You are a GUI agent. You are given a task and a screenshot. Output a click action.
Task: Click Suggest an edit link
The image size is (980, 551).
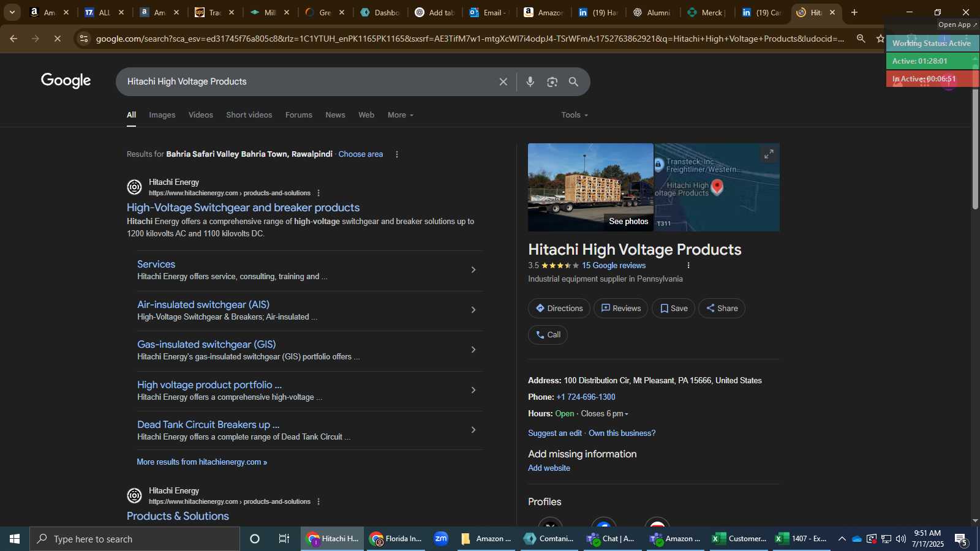coord(555,433)
